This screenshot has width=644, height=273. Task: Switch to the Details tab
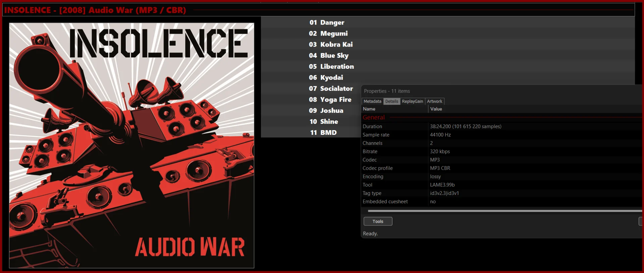[391, 101]
